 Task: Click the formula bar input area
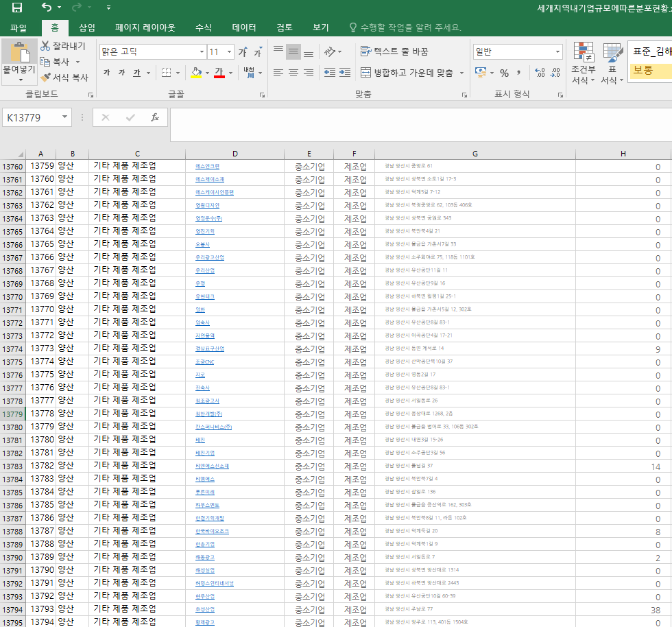pos(421,124)
